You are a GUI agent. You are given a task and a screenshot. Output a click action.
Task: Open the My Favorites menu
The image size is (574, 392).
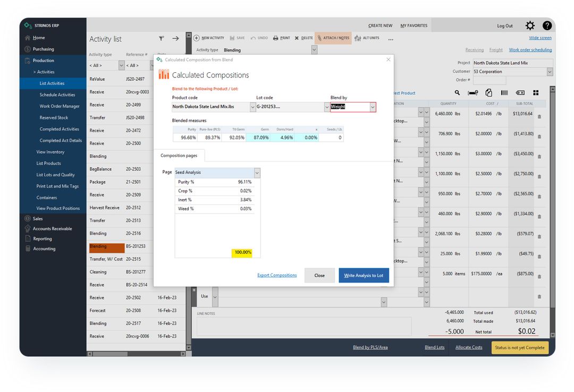click(x=414, y=25)
